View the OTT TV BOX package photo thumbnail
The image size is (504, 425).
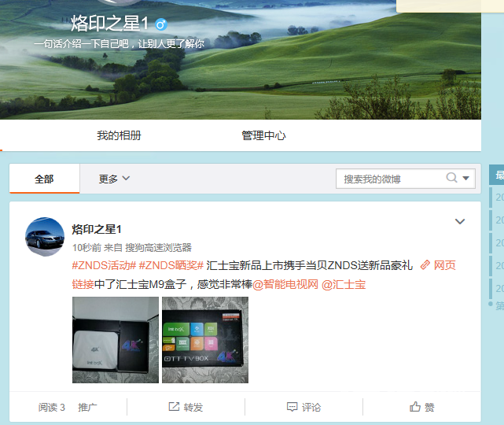pos(205,340)
